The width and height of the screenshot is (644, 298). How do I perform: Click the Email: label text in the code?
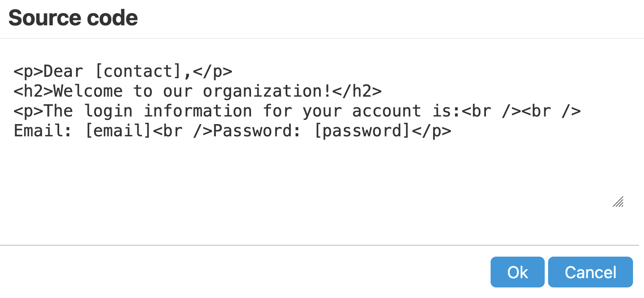pos(44,131)
